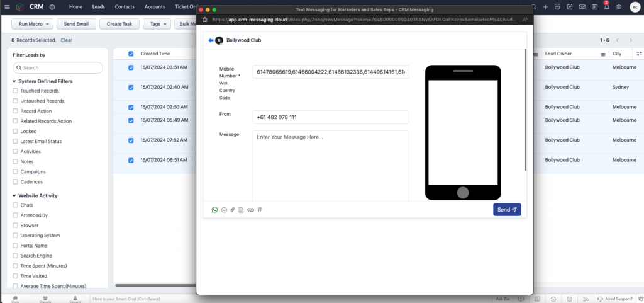Uncheck the record created 16/07/2024 06:51 AM

pyautogui.click(x=131, y=161)
